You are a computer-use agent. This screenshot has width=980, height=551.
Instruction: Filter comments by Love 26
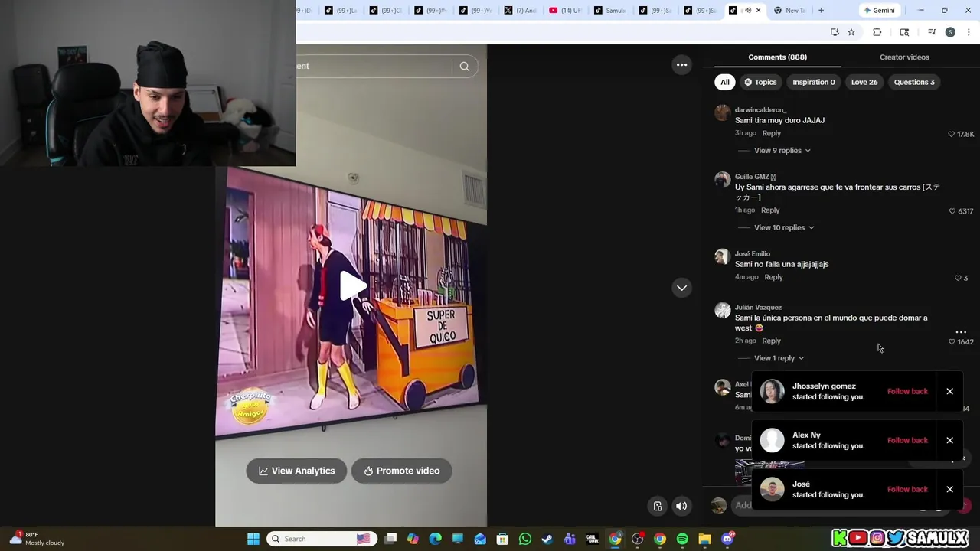[x=864, y=82]
